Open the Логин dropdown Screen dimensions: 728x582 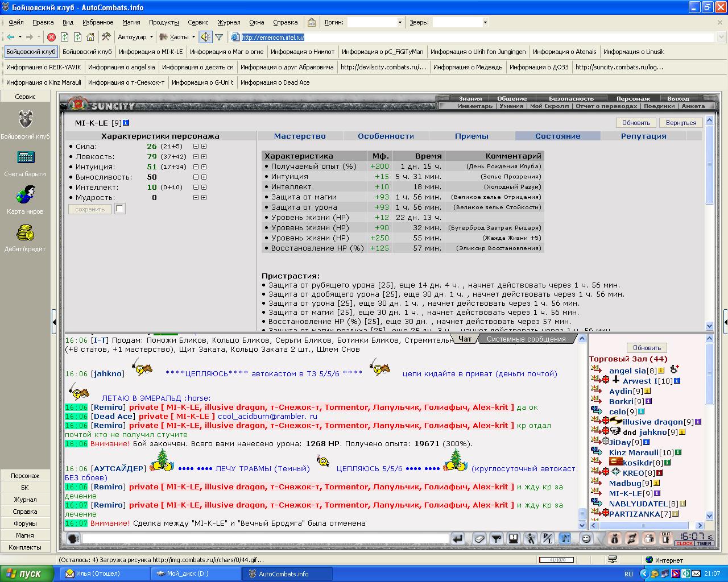(399, 22)
